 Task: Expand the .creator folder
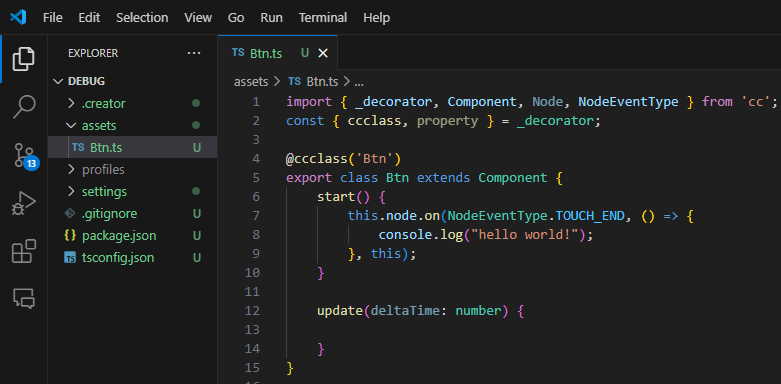(71, 104)
